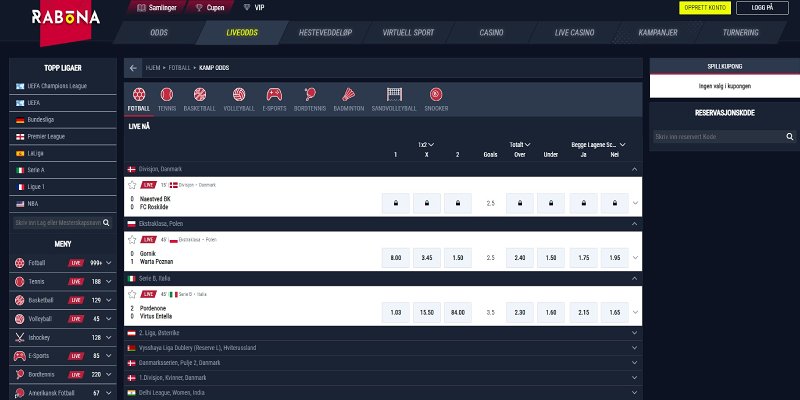The image size is (800, 400).
Task: Collapse the Ekstraklasa, Polen league section
Action: 634,223
